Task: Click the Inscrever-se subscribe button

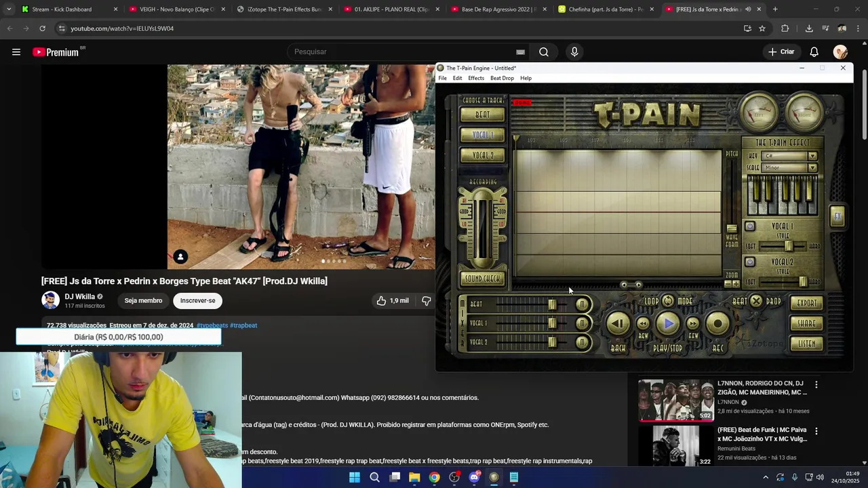Action: [x=197, y=301]
